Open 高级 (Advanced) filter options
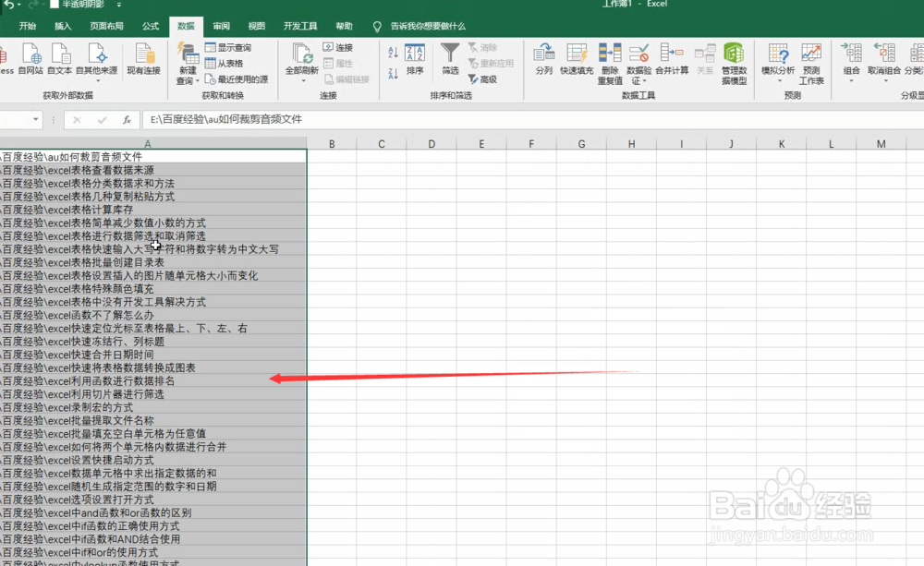 (x=482, y=78)
